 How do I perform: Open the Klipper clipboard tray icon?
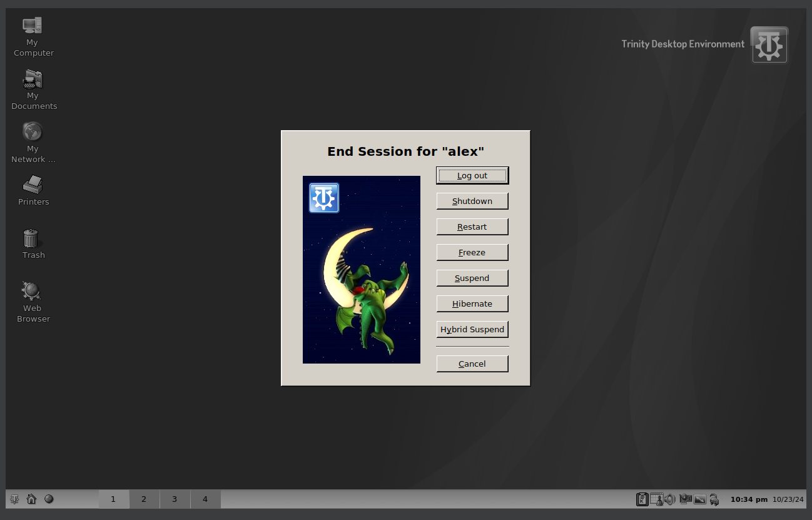pos(642,499)
